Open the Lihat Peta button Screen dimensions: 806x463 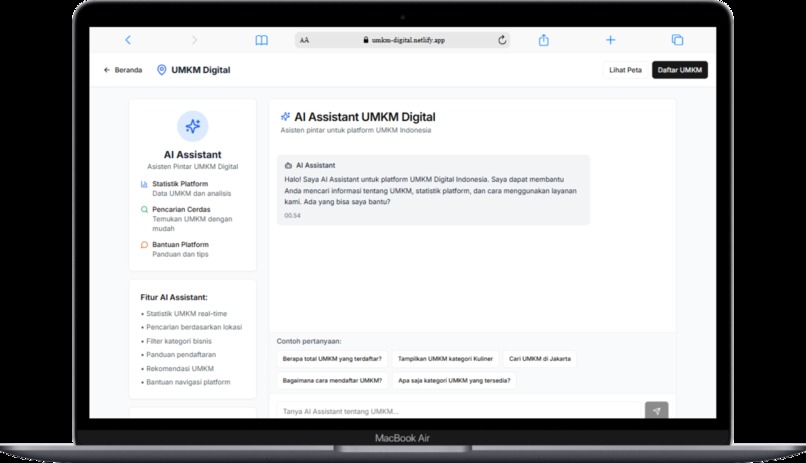pyautogui.click(x=626, y=70)
